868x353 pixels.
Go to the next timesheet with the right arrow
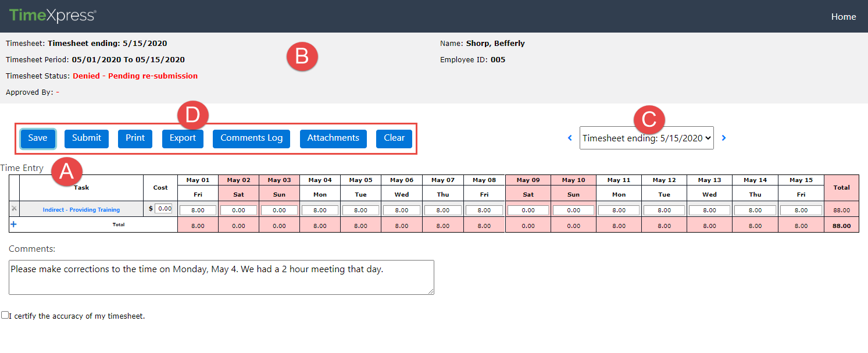(724, 138)
